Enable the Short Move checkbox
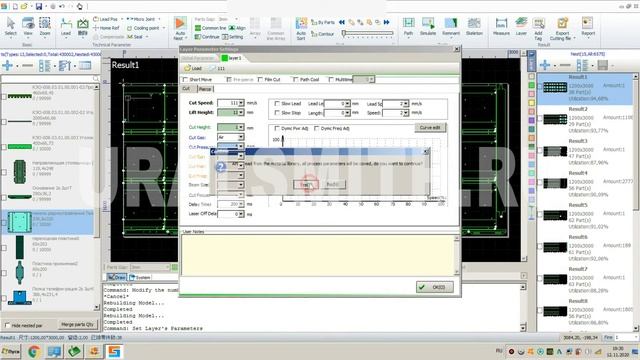This screenshot has height=360, width=640. coord(185,80)
